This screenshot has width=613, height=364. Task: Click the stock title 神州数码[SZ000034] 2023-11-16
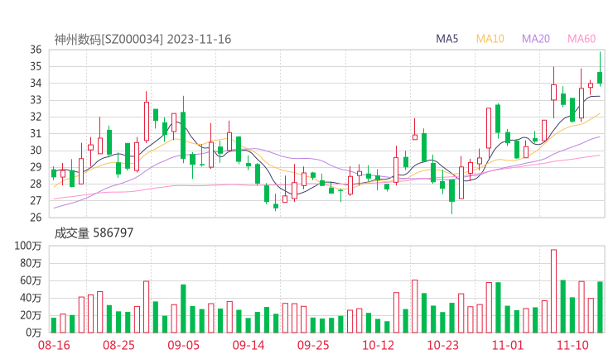point(142,39)
